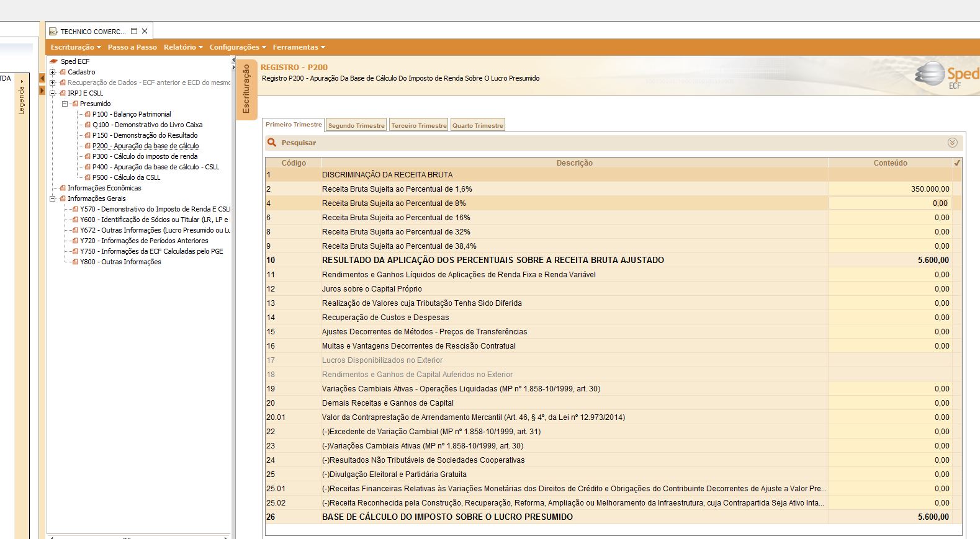This screenshot has height=539, width=980.
Task: Click code cell 20.01 in the table
Action: tap(293, 417)
